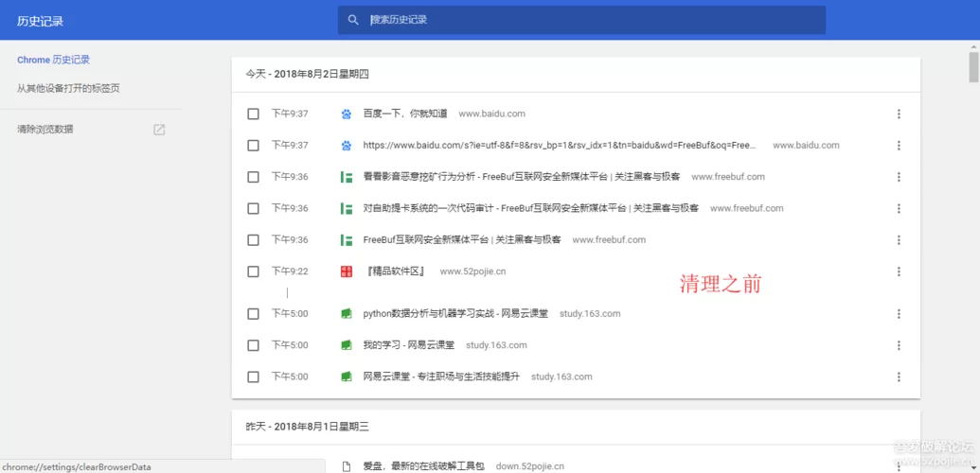Click the external-link icon beside 清除浏览数据
980x473 pixels.
pos(159,130)
